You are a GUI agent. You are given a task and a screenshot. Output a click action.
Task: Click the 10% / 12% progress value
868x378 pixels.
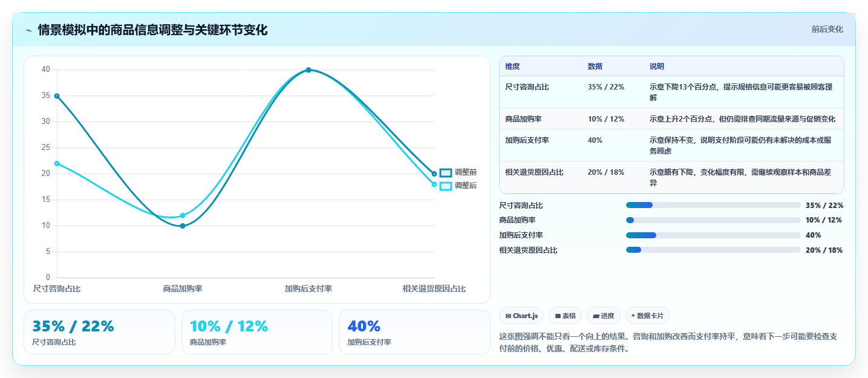[x=824, y=220]
